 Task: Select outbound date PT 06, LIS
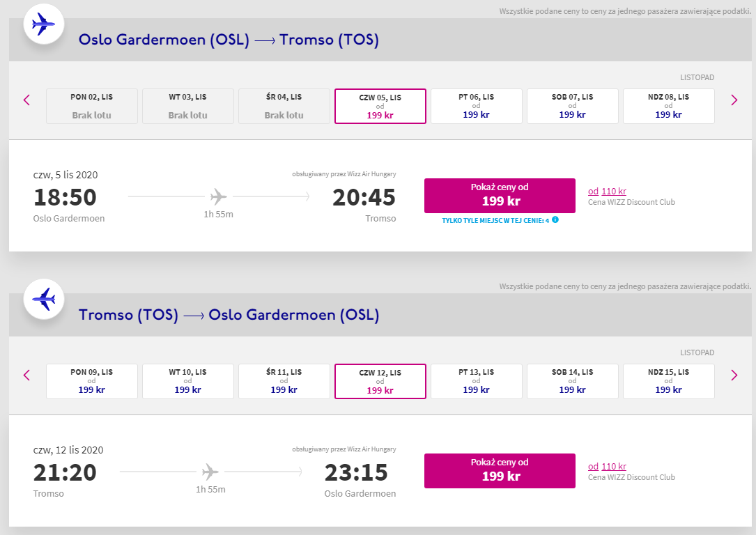click(477, 106)
